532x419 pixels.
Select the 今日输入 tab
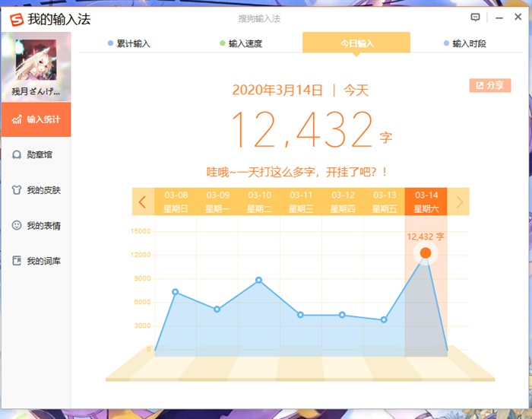[x=356, y=43]
